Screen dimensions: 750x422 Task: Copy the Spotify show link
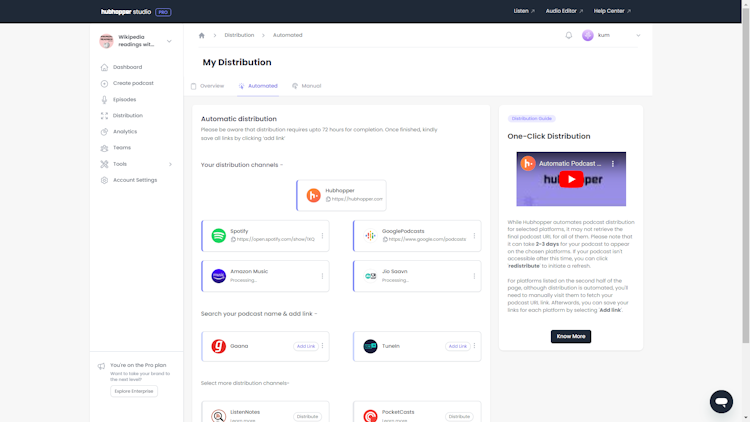click(x=233, y=239)
